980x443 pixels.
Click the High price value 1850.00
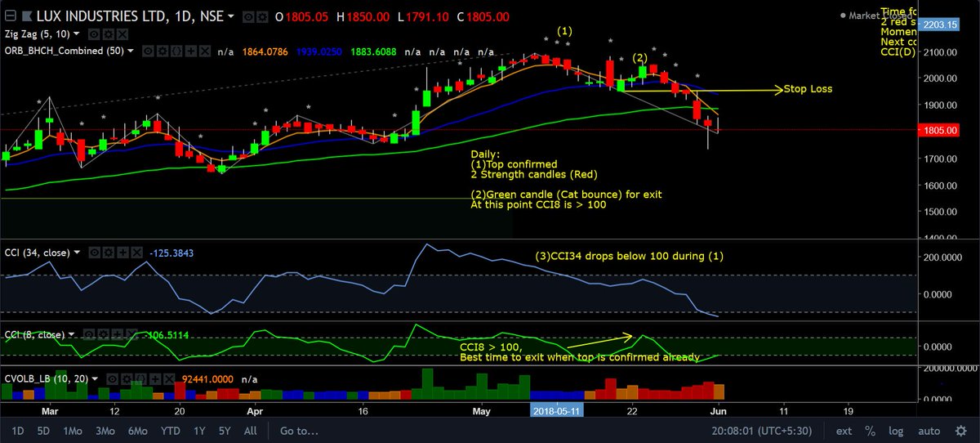(x=370, y=17)
